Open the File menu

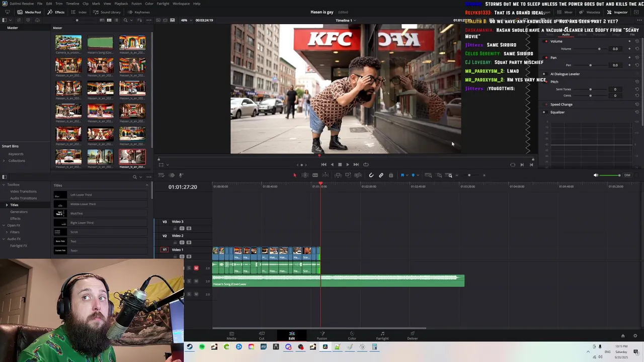click(x=40, y=4)
